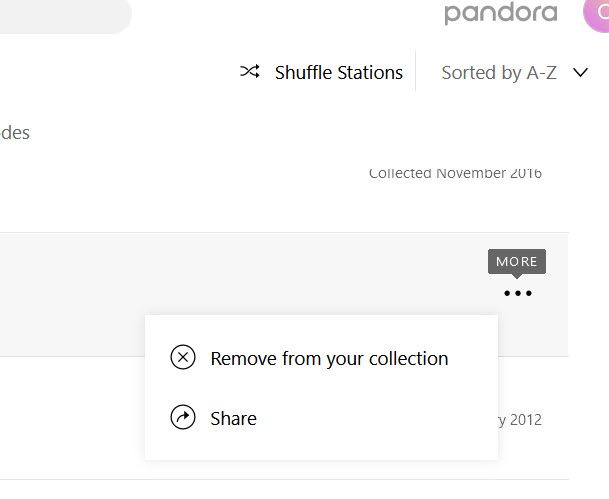Select Remove from your collection
Image resolution: width=609 pixels, height=499 pixels.
click(329, 358)
